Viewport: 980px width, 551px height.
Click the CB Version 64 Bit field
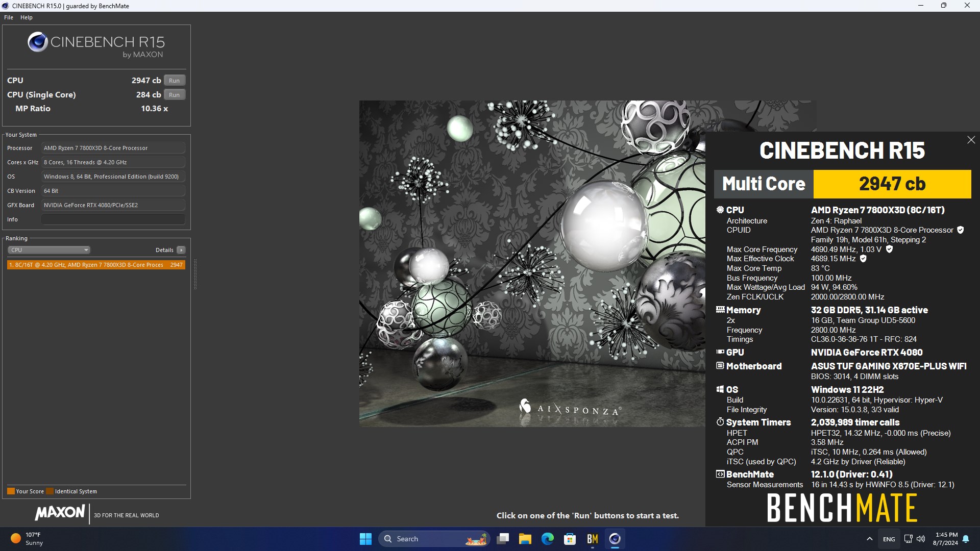coord(113,191)
